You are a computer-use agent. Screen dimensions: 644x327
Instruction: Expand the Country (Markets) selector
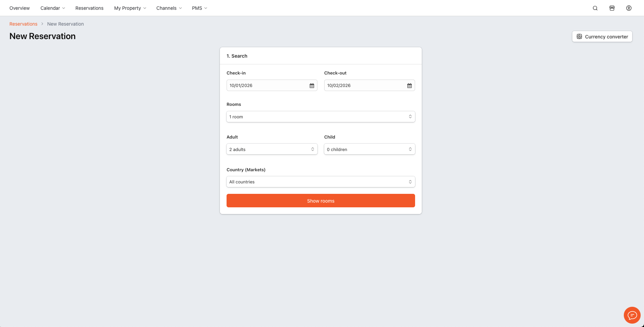tap(320, 182)
